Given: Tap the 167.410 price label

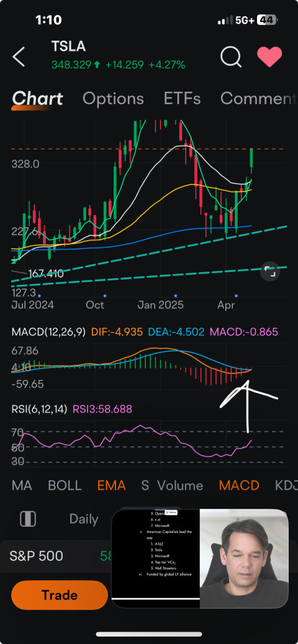Looking at the screenshot, I should point(45,273).
